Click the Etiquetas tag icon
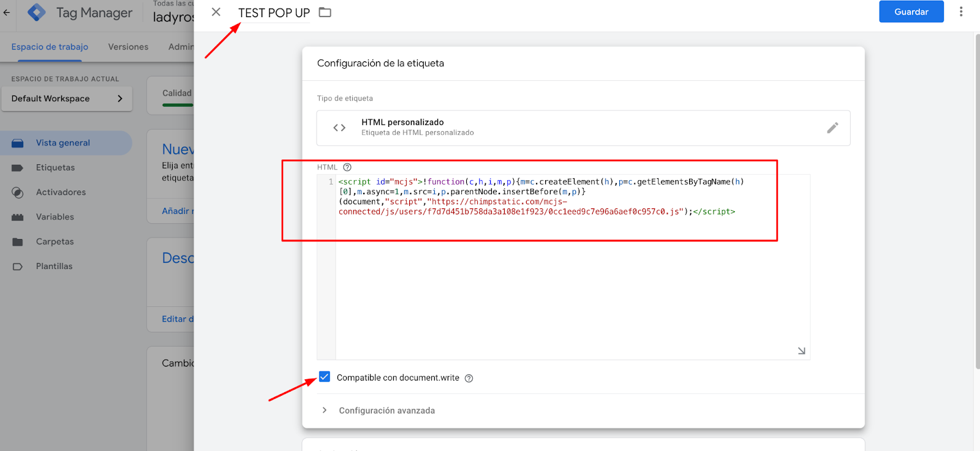 tap(18, 168)
